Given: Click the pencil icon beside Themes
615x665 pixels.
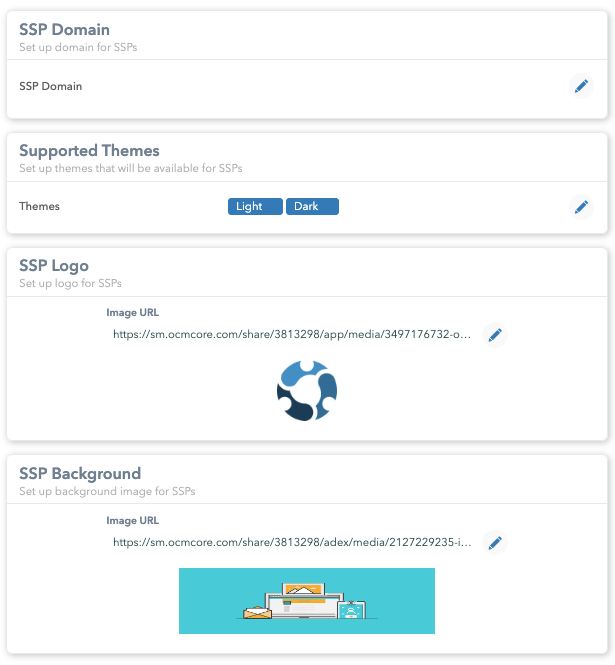Looking at the screenshot, I should [581, 207].
